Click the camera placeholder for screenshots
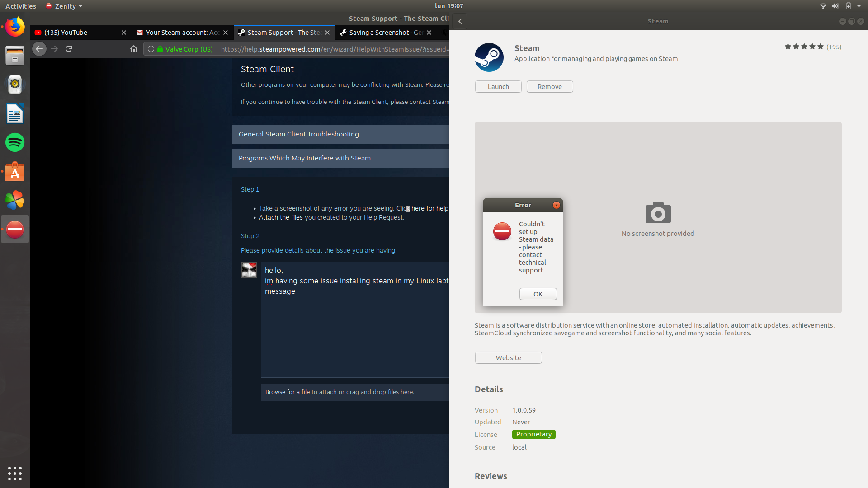Screen dimensions: 868x488 tap(658, 212)
